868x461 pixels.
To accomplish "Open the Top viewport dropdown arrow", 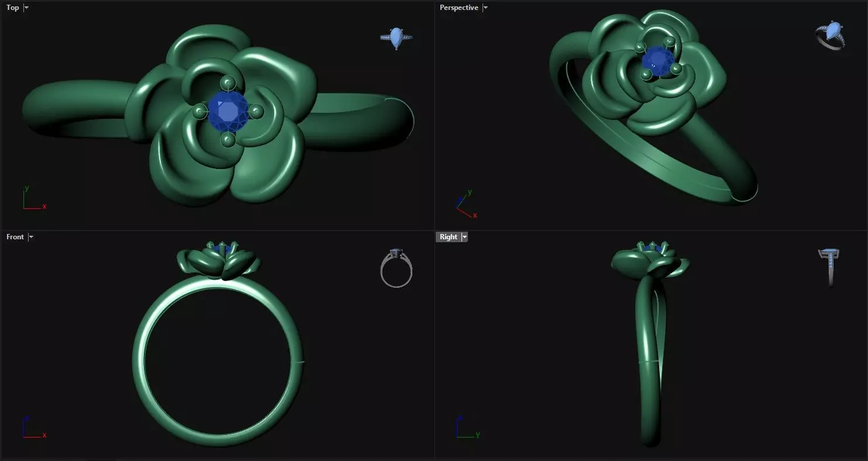I will 26,8.
